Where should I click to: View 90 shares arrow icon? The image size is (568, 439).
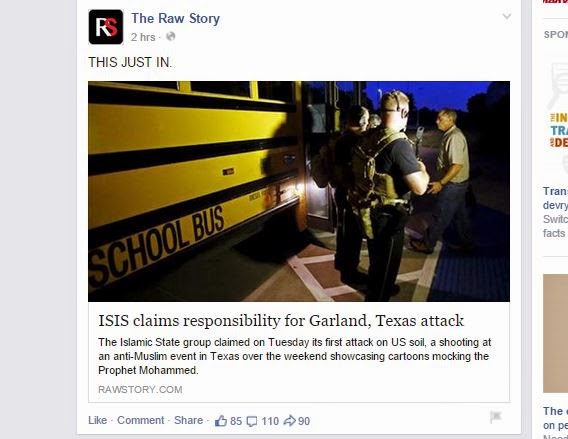click(290, 421)
